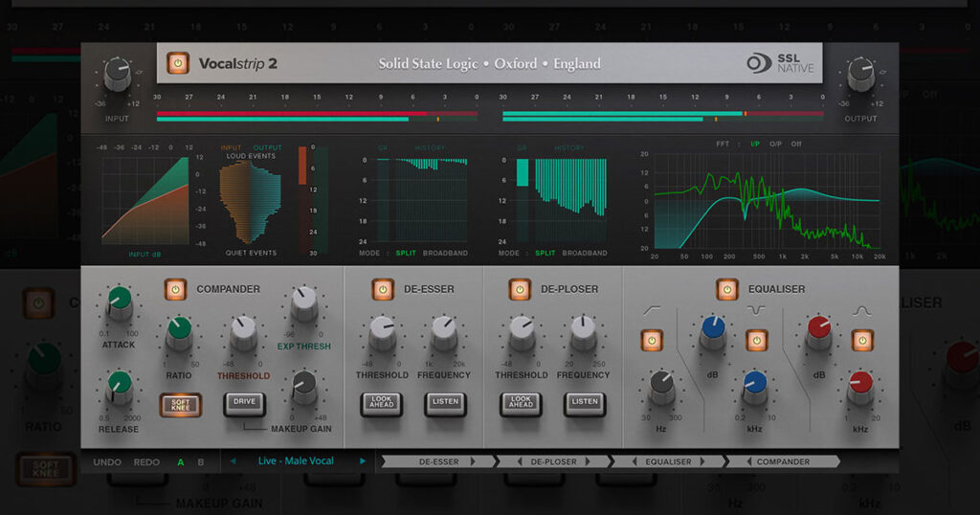Select preset slot A

pyautogui.click(x=181, y=462)
